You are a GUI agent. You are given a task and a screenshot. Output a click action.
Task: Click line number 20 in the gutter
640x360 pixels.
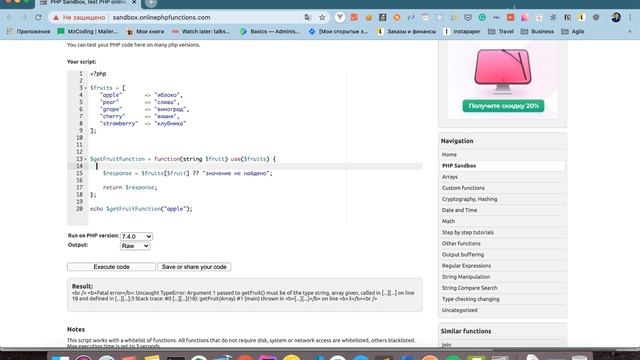(79, 209)
